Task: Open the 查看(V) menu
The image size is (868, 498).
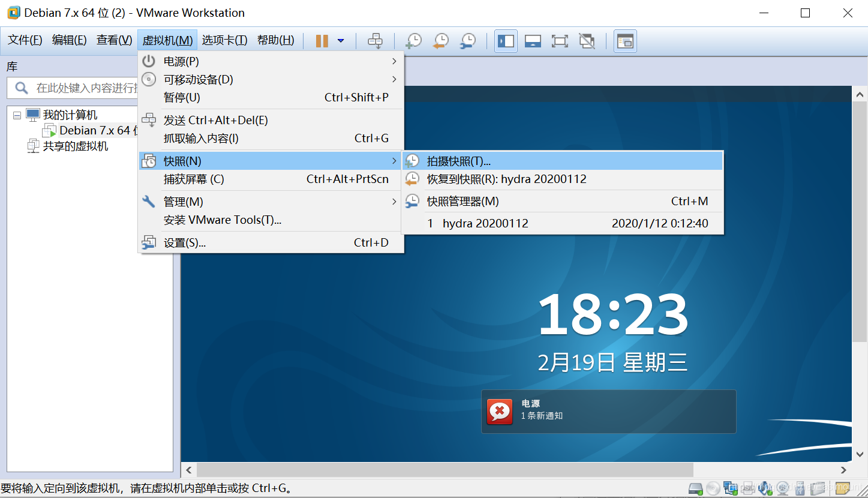Action: pos(114,40)
